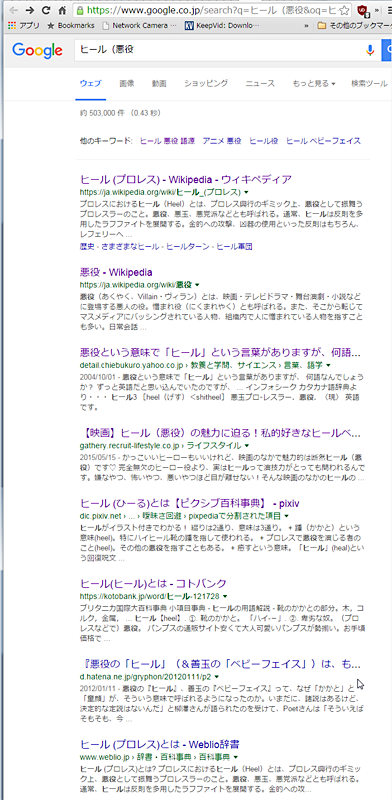The image size is (392, 800).
Task: Bookmark this page with the star icon
Action: tap(345, 10)
